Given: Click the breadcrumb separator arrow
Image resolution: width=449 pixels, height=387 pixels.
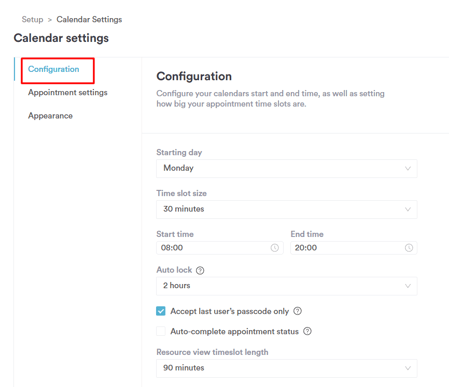Looking at the screenshot, I should [50, 20].
